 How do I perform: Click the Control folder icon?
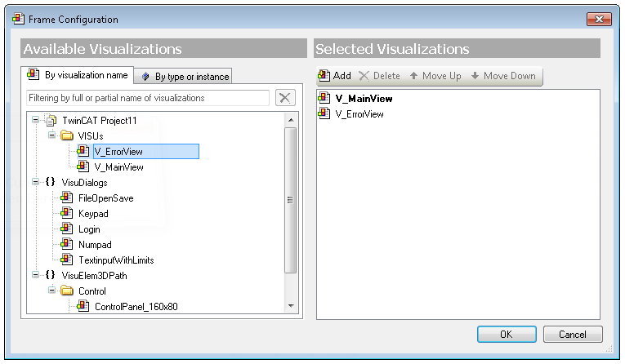pyautogui.click(x=67, y=291)
